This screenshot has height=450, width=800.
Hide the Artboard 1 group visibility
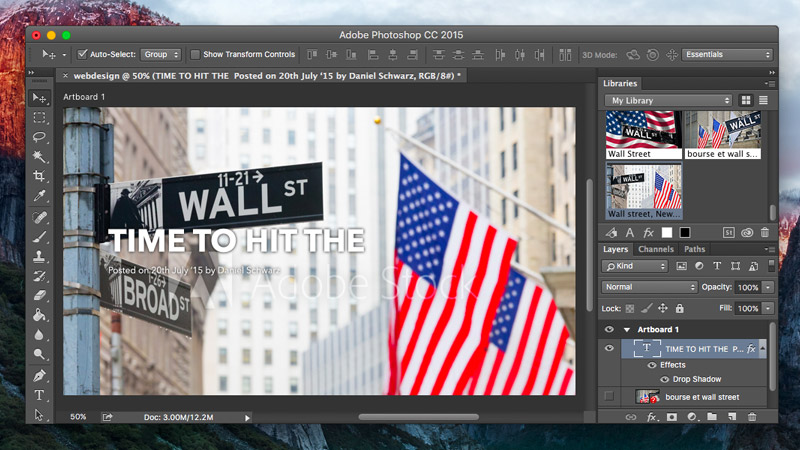click(609, 330)
